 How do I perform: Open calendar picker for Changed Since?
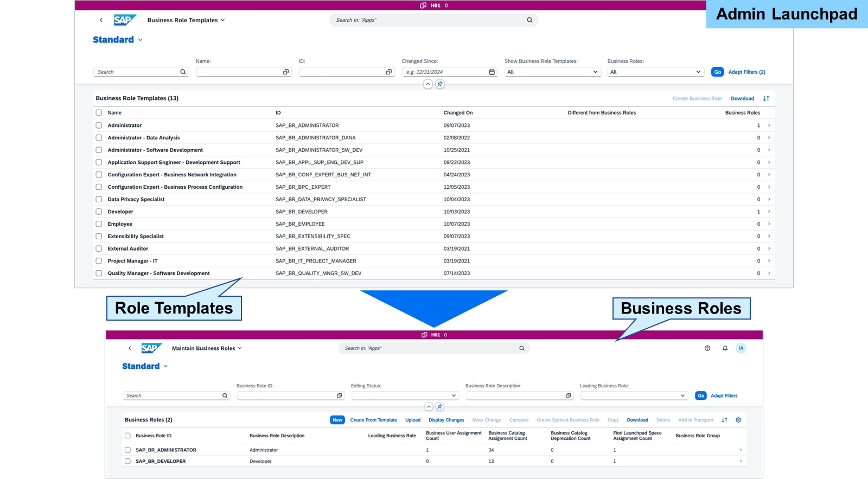(x=492, y=72)
